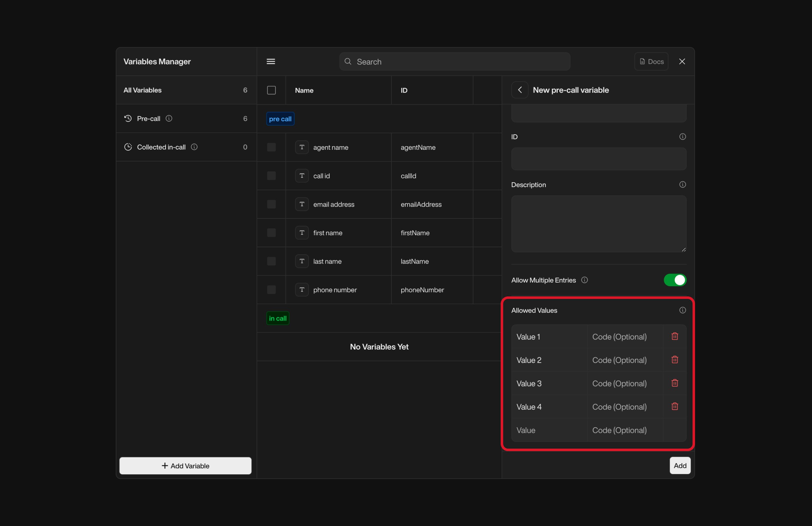Click the text type icon beside agent name
Image resolution: width=812 pixels, height=526 pixels.
(x=302, y=147)
